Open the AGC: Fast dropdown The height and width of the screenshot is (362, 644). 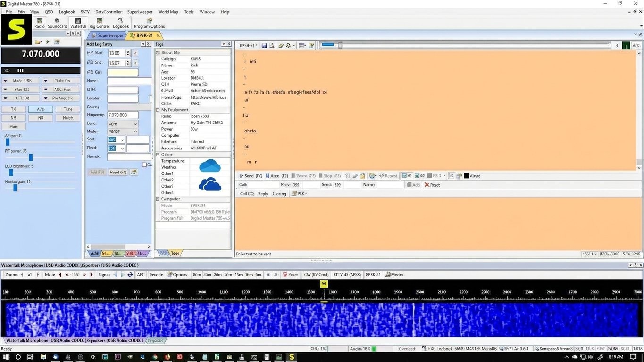point(61,89)
